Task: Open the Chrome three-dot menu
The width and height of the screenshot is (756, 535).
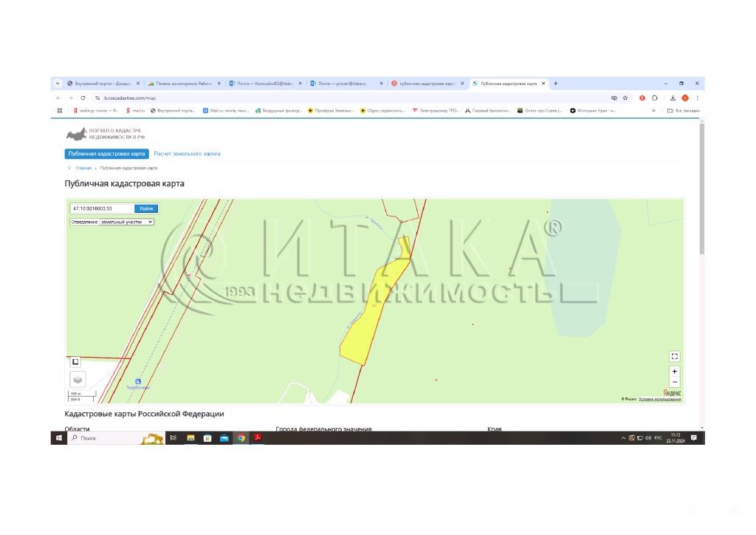Action: (x=697, y=98)
